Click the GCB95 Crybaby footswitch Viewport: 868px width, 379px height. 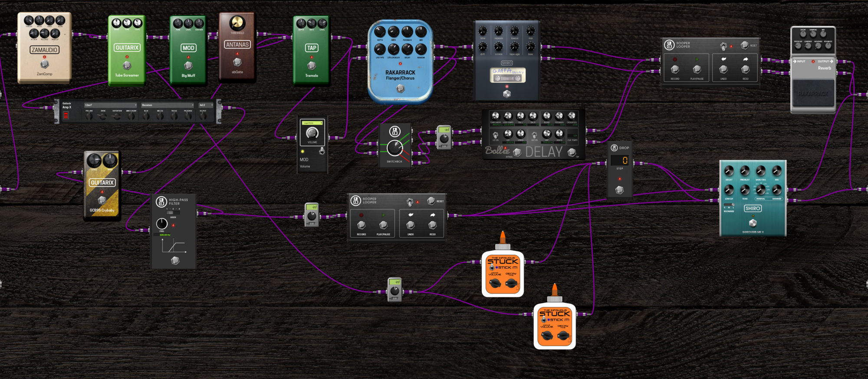pos(102,200)
